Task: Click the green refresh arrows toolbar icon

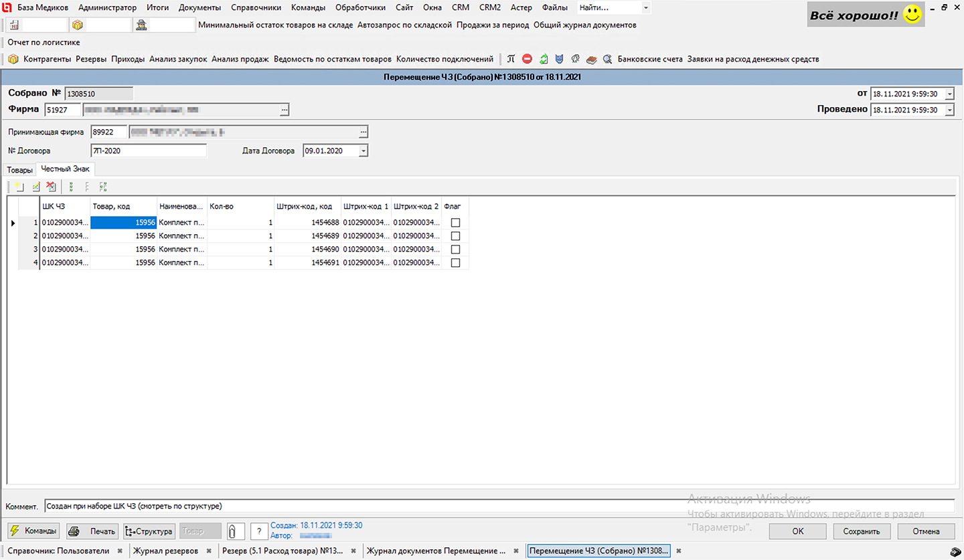Action: 544,60
